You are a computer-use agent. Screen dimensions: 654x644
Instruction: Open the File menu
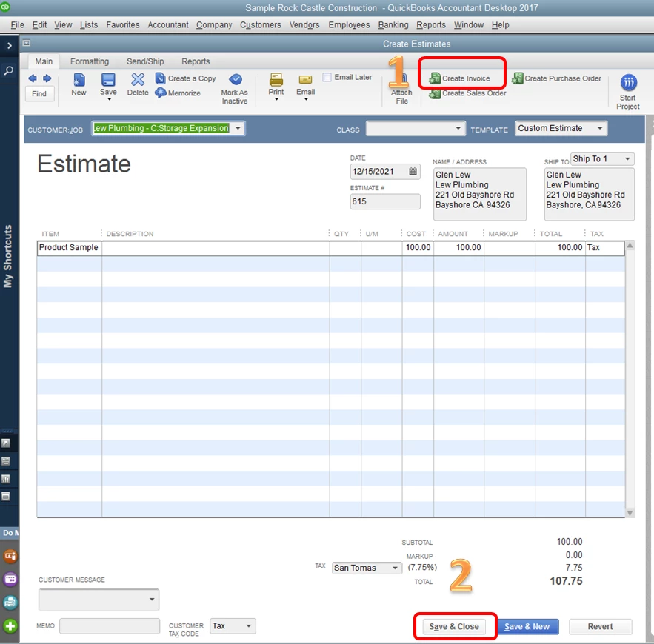[17, 25]
